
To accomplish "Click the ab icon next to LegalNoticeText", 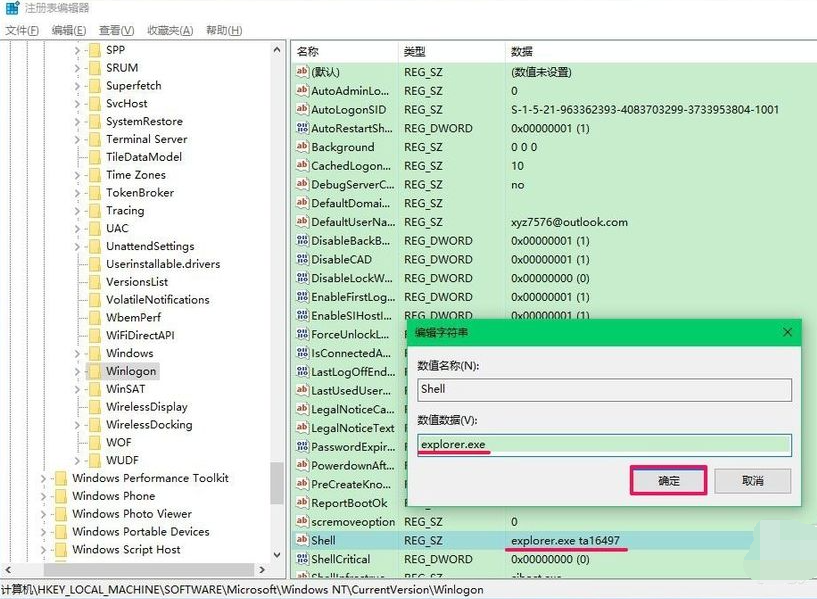I will click(303, 428).
